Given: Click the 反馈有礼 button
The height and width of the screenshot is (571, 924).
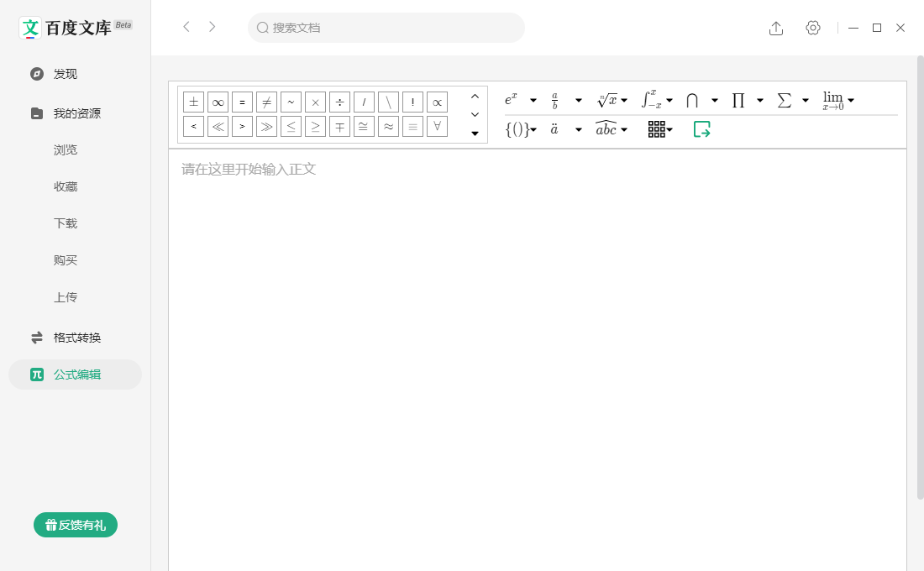Looking at the screenshot, I should 76,525.
